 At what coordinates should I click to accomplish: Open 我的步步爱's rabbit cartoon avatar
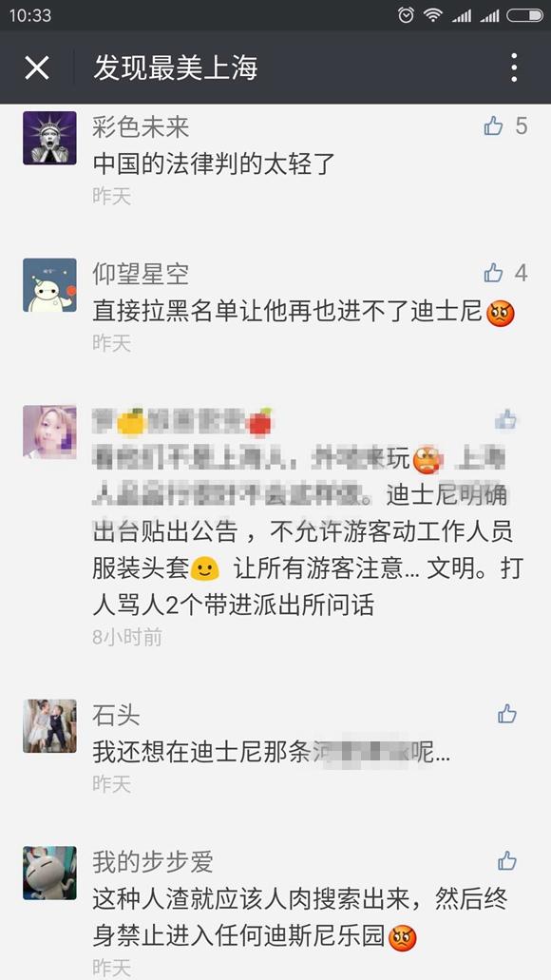click(x=50, y=874)
